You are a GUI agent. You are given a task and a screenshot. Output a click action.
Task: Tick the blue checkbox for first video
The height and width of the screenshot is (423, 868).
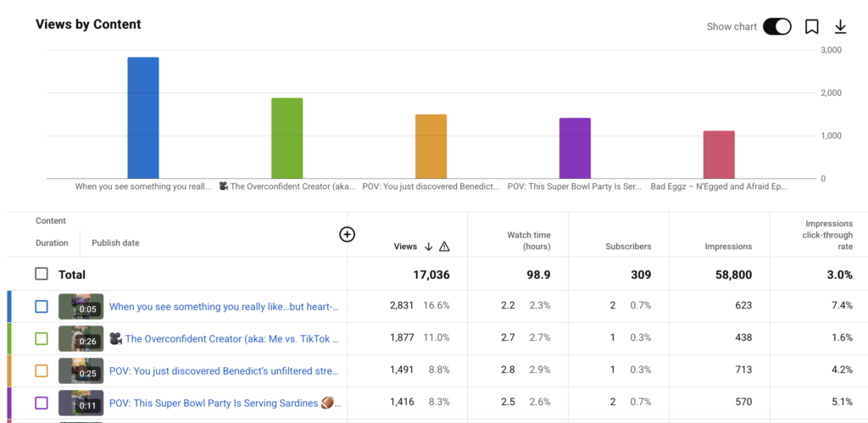[x=42, y=306]
